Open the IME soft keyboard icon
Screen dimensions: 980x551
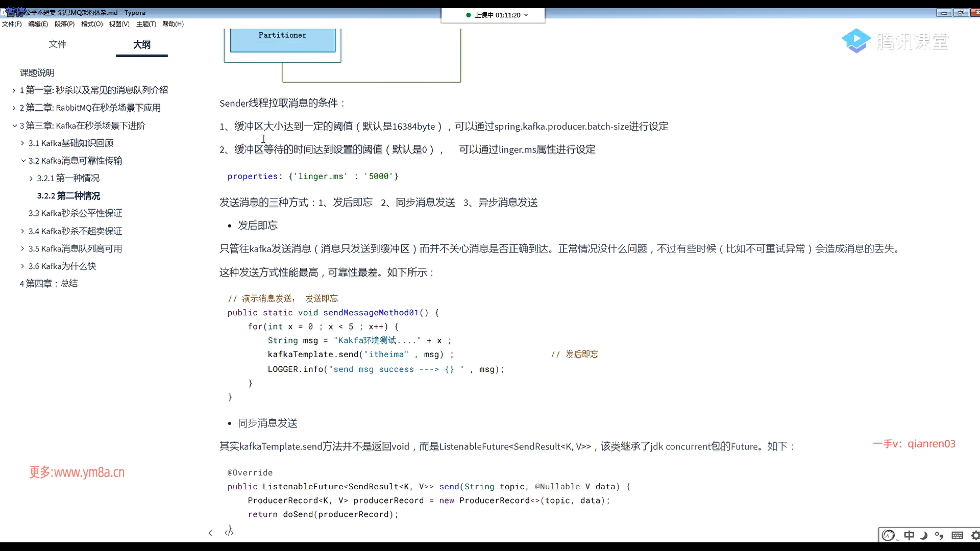pos(957,535)
